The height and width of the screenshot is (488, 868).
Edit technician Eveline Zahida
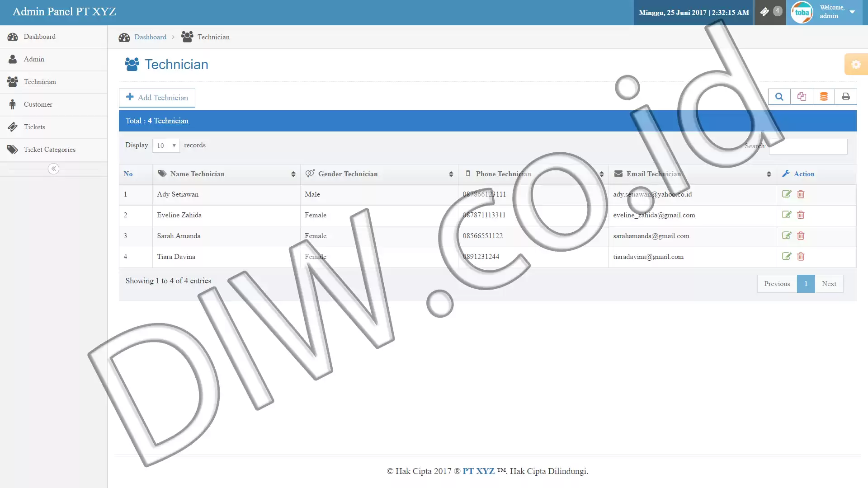(787, 215)
